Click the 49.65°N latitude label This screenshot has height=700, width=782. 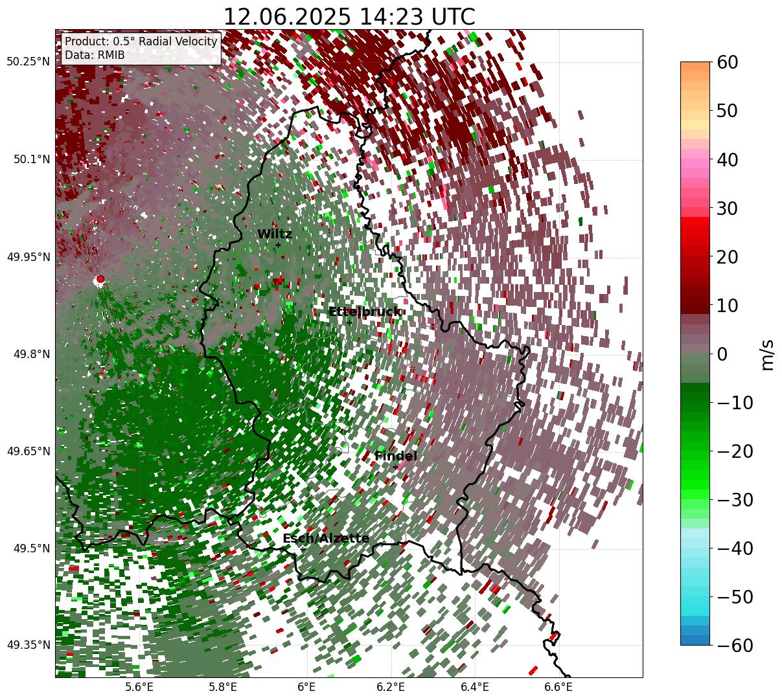(29, 451)
